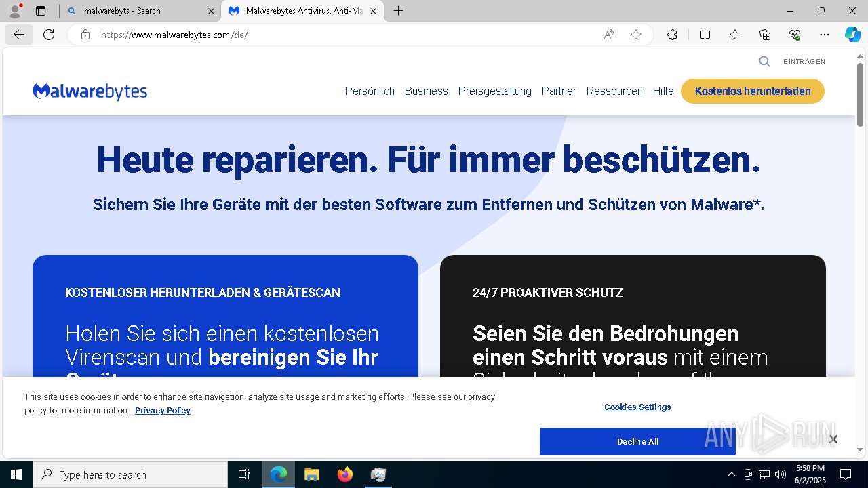868x488 pixels.
Task: Close the cookie banner with X
Action: pyautogui.click(x=833, y=439)
